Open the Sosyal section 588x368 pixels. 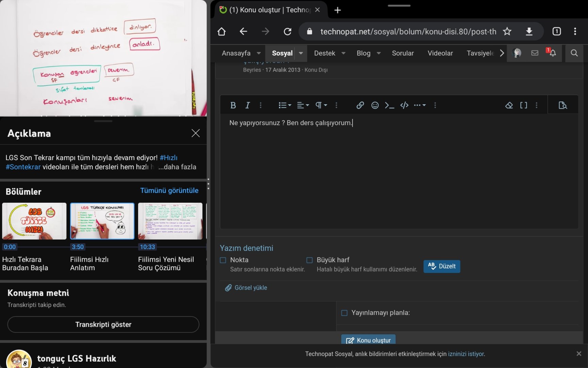[x=282, y=53]
